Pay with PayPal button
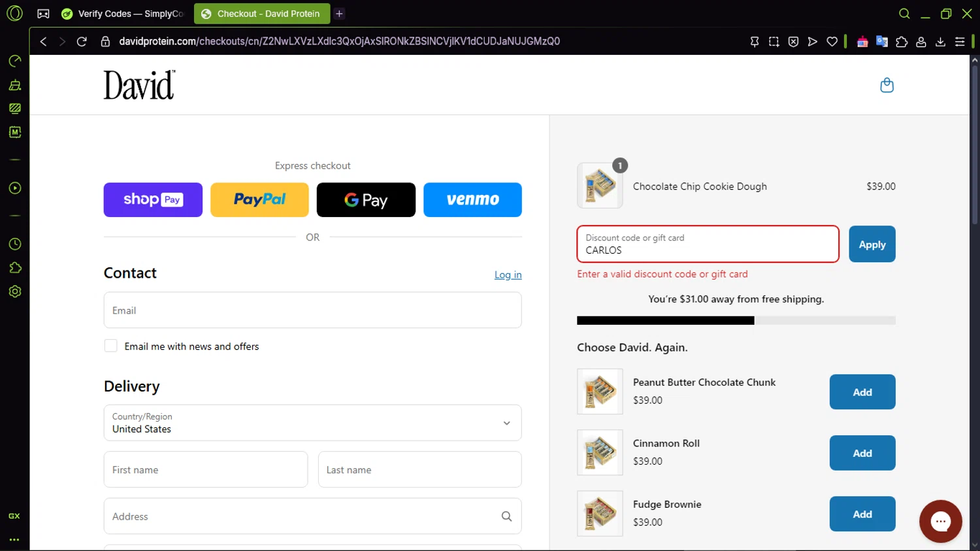Screen dimensions: 980x551 (x=259, y=200)
